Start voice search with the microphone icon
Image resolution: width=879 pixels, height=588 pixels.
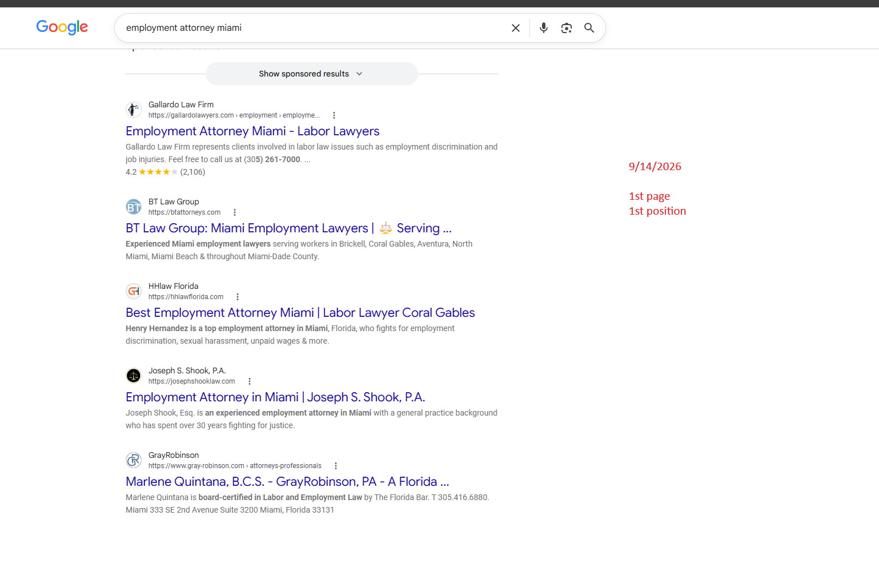pyautogui.click(x=544, y=28)
